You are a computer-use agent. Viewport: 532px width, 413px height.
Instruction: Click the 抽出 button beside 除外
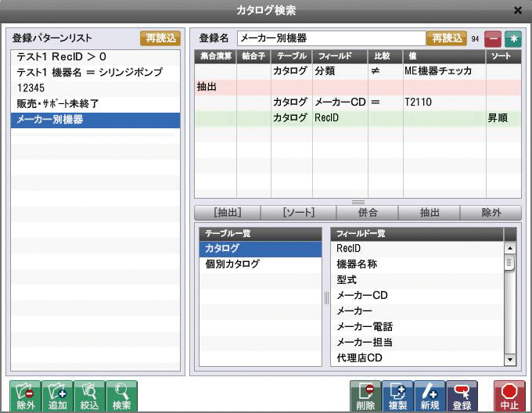(430, 213)
